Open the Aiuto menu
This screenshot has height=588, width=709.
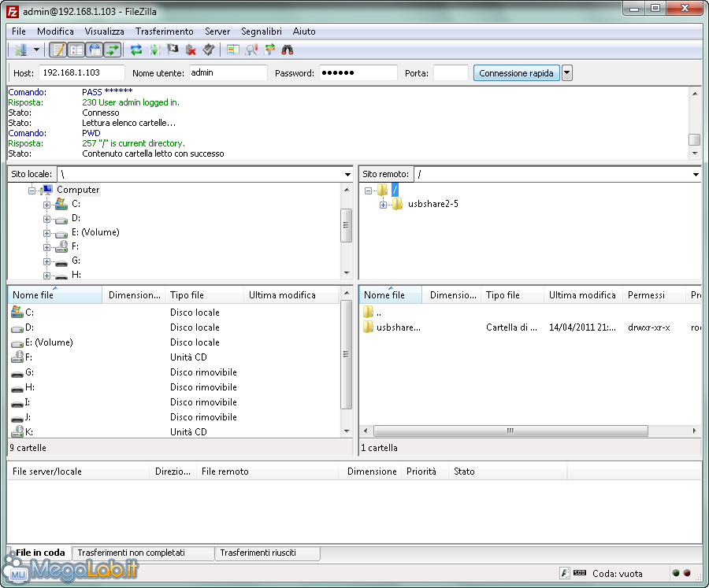point(304,31)
